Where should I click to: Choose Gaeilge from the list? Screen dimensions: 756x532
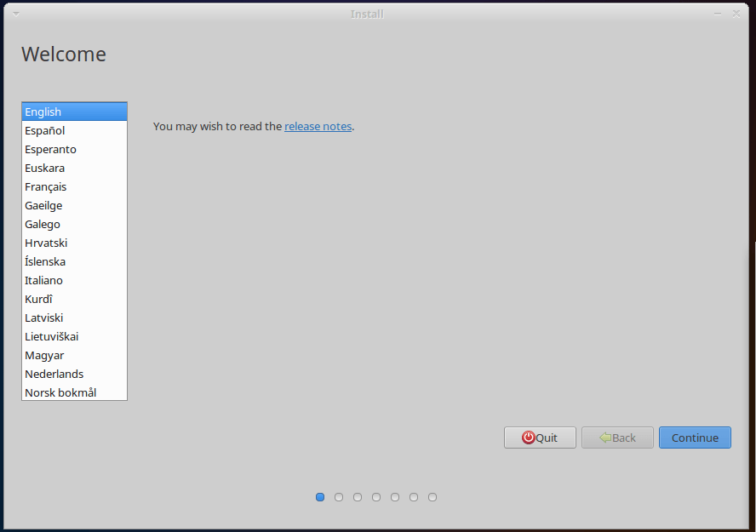coord(74,206)
